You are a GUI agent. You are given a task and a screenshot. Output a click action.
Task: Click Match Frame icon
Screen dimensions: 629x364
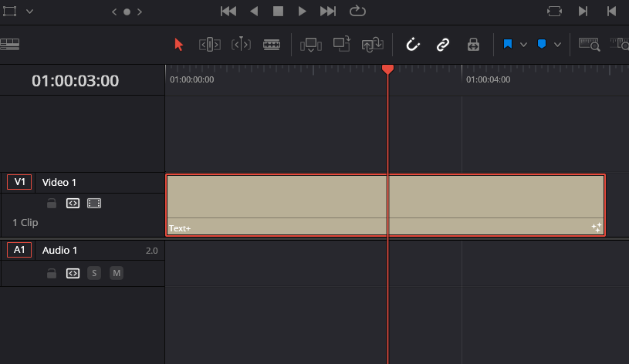(554, 12)
